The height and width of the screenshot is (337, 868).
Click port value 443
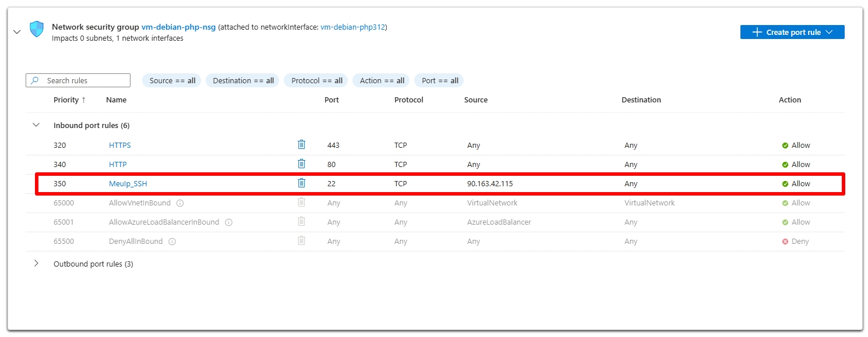point(333,146)
